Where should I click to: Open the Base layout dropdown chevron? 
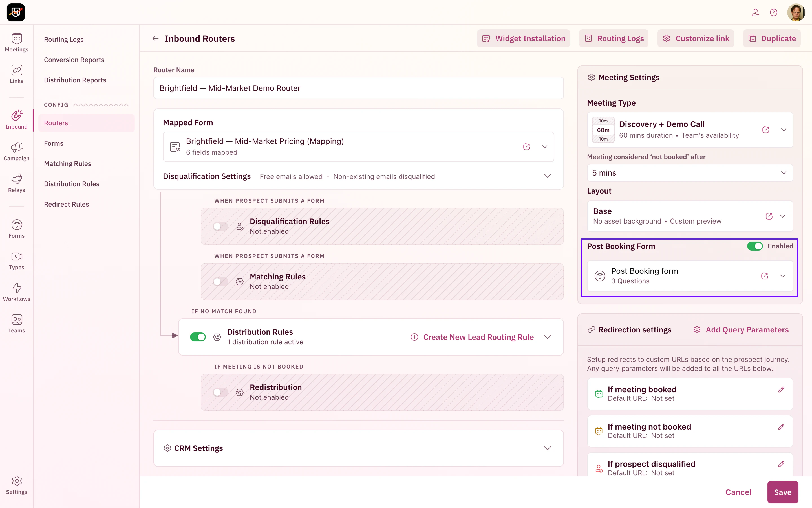point(783,216)
